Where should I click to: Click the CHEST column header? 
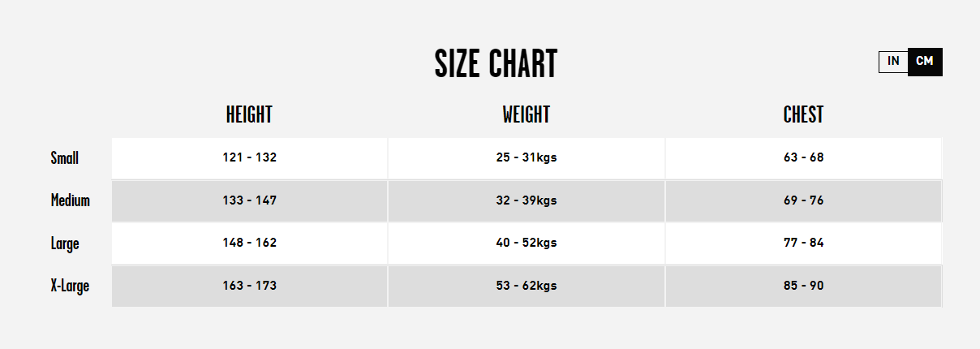pyautogui.click(x=803, y=115)
